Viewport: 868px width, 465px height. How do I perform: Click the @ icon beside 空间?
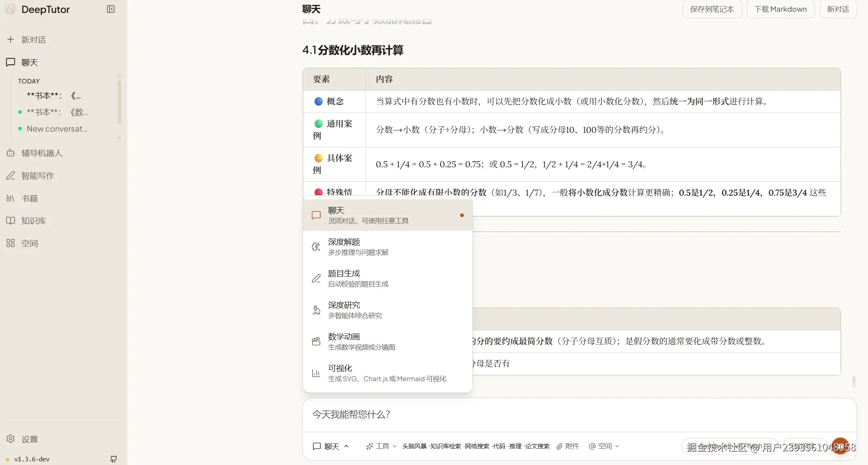coord(592,446)
